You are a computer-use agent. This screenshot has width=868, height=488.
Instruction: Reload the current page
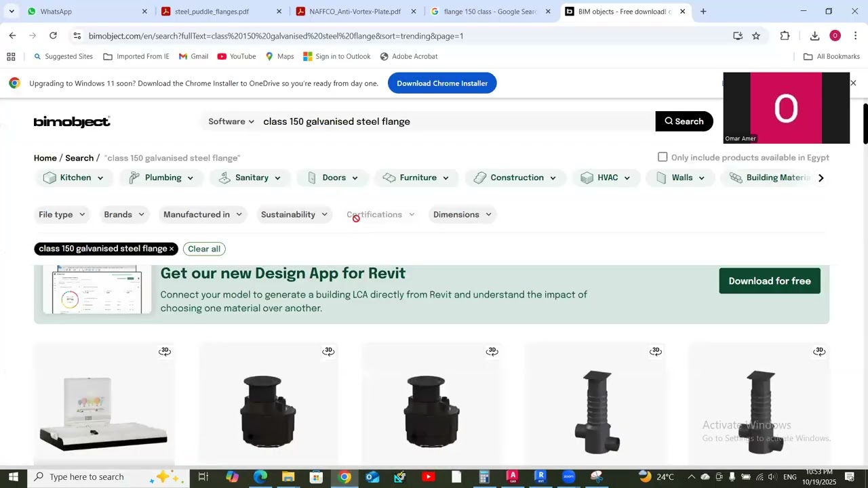pos(53,36)
